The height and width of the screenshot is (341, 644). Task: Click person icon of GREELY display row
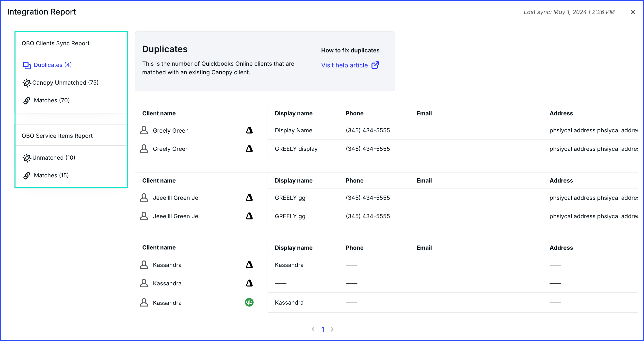(x=144, y=149)
